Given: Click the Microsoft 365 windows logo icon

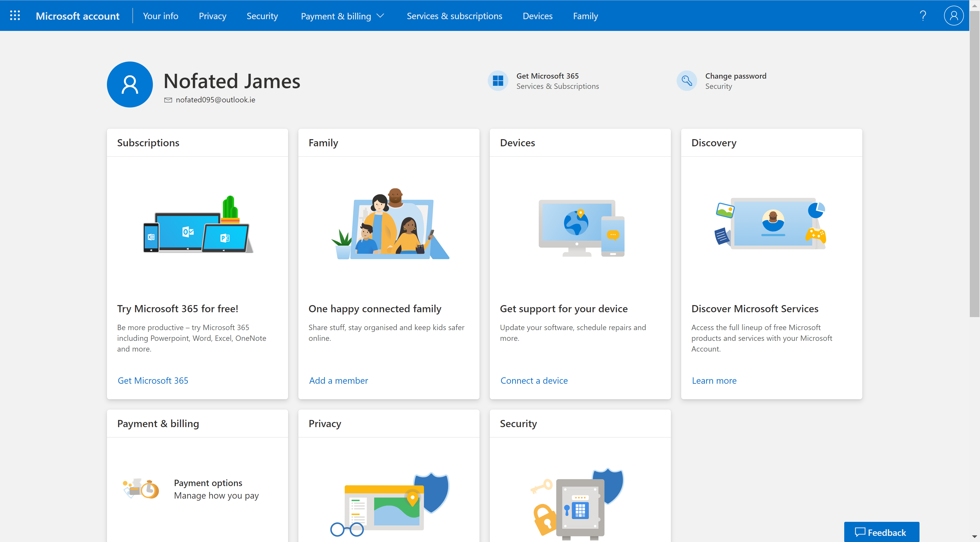Looking at the screenshot, I should coord(498,81).
